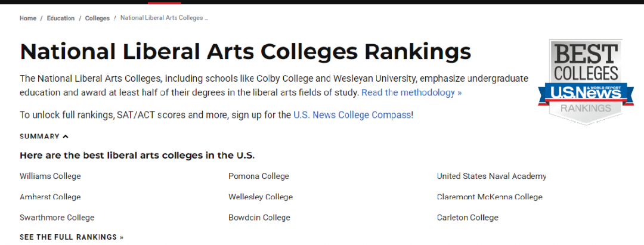The image size is (644, 245).
Task: Go to Home in the breadcrumb
Action: tap(28, 18)
